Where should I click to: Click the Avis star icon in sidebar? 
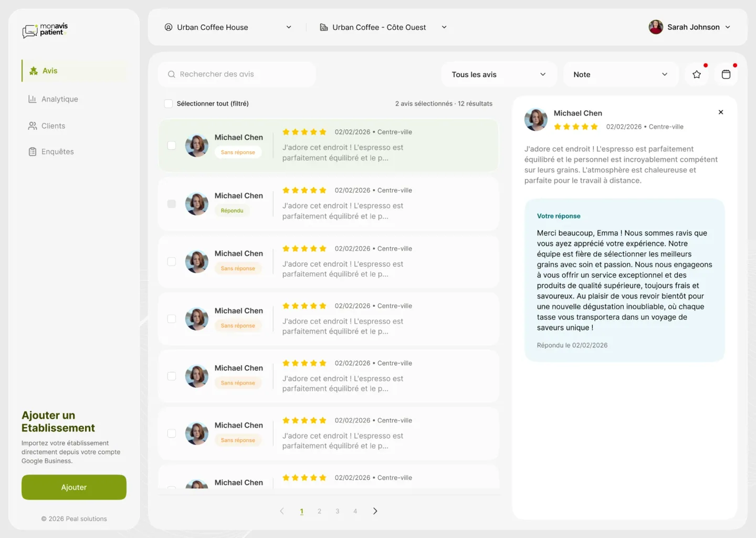(x=34, y=70)
